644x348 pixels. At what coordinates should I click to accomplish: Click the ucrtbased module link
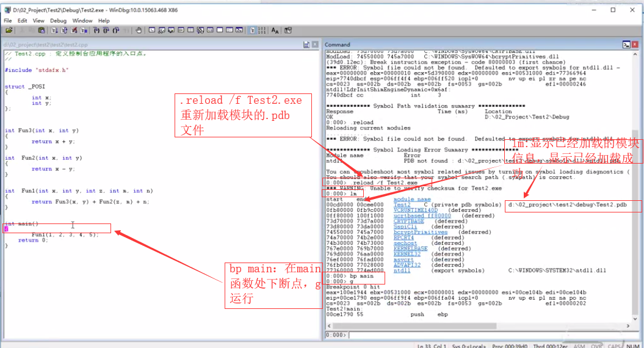pos(422,216)
